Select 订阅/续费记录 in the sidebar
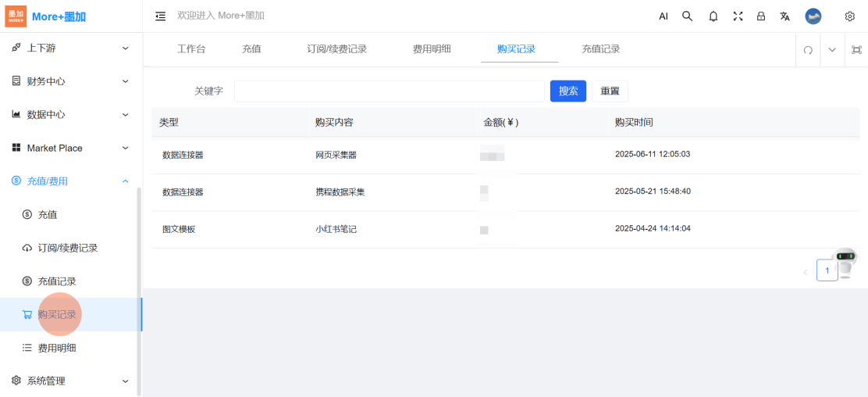This screenshot has height=397, width=868. 68,248
